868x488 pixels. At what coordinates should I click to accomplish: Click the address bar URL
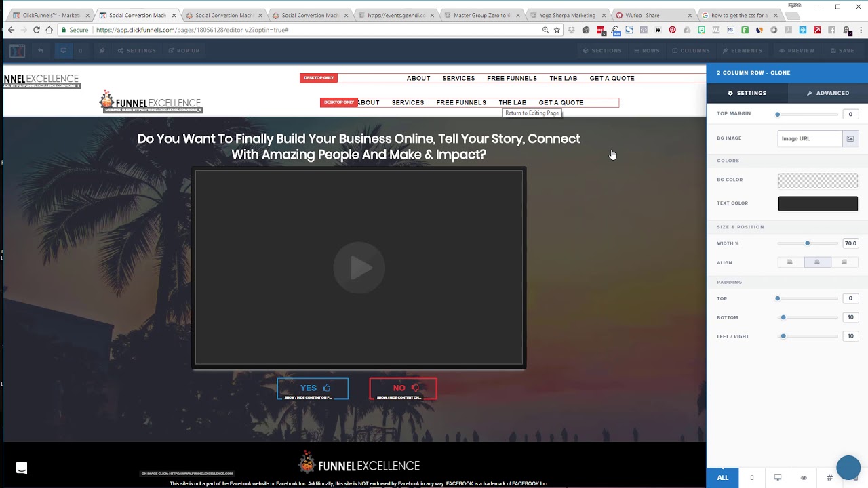[193, 30]
